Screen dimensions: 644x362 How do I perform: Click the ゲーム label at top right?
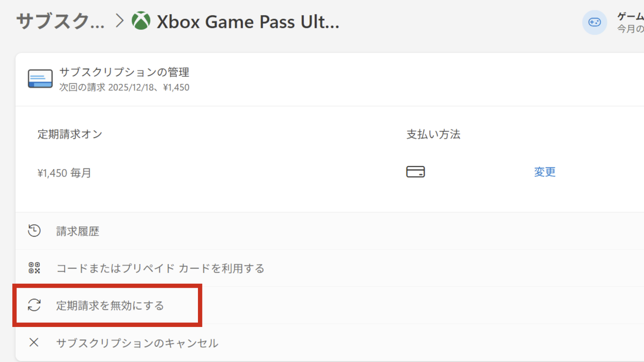pos(630,16)
